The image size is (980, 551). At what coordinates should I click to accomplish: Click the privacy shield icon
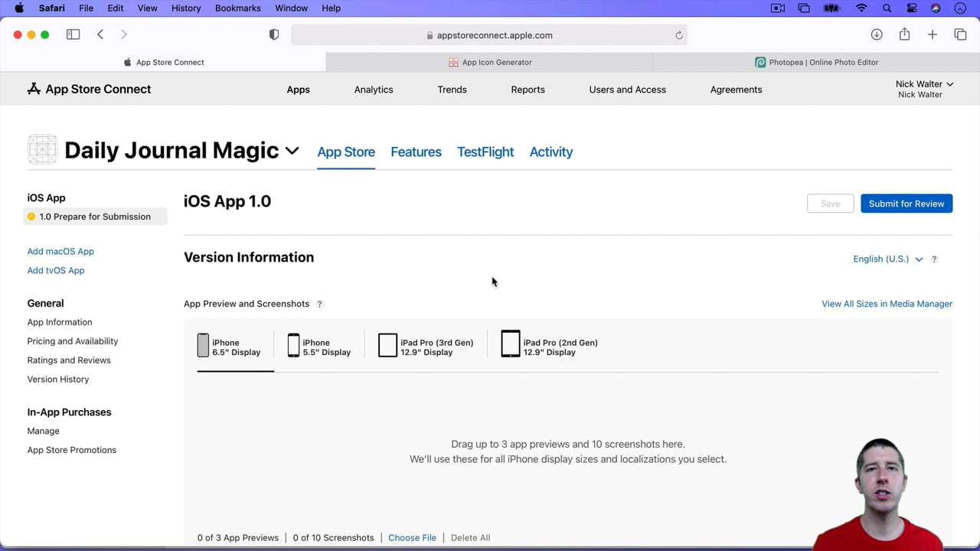click(x=274, y=35)
